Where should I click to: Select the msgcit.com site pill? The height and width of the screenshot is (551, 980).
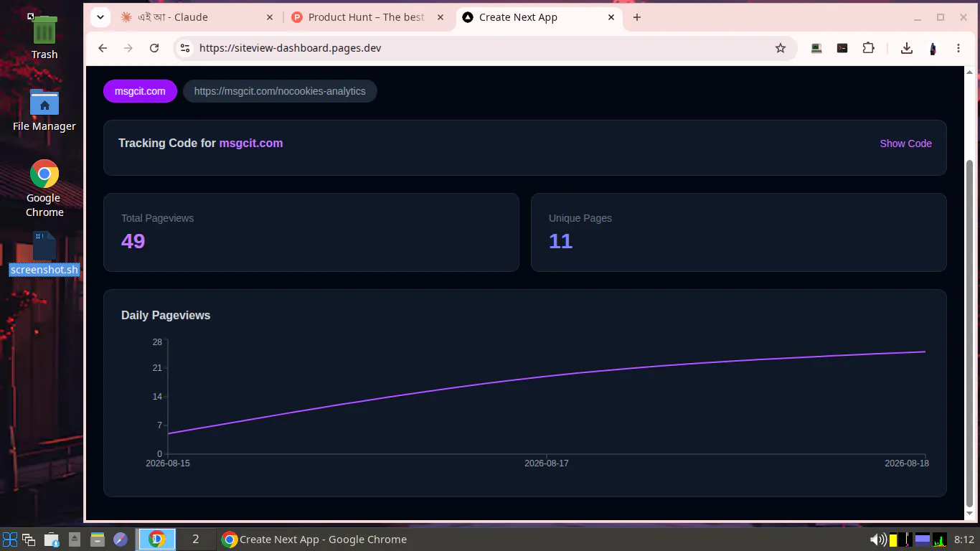tap(140, 91)
